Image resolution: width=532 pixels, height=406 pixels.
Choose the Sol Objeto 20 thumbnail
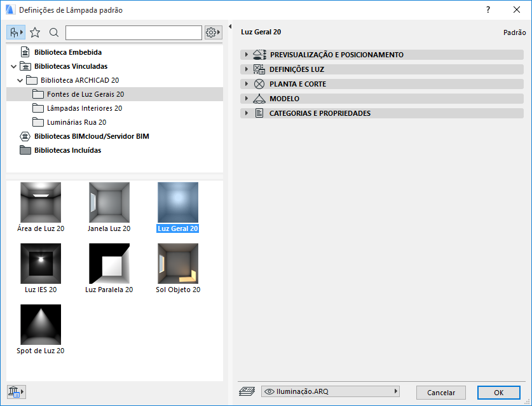tap(178, 263)
